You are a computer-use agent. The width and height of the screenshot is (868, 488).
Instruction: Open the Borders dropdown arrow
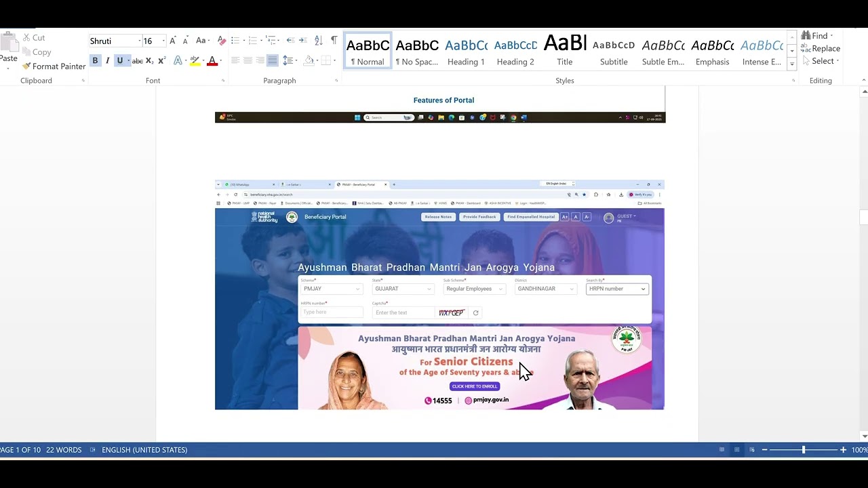(334, 60)
